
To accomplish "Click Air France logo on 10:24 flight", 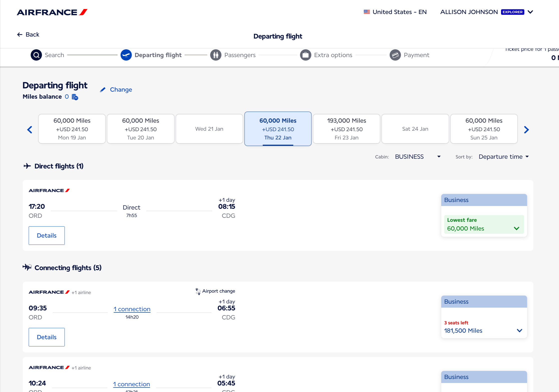I will pyautogui.click(x=49, y=367).
